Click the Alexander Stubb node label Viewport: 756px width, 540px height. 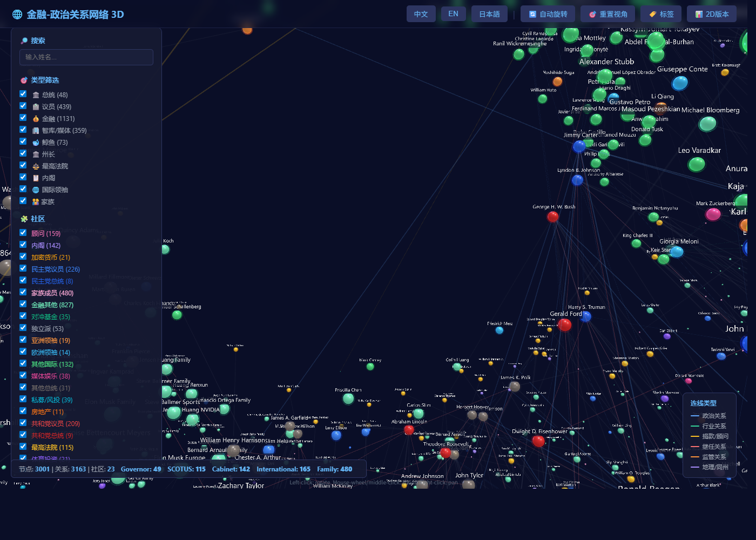pyautogui.click(x=607, y=62)
